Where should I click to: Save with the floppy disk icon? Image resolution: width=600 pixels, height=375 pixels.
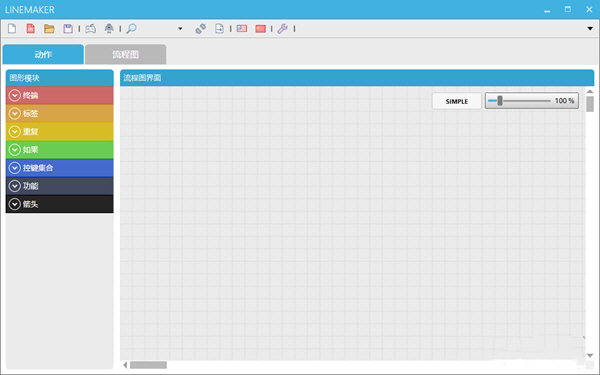[68, 29]
